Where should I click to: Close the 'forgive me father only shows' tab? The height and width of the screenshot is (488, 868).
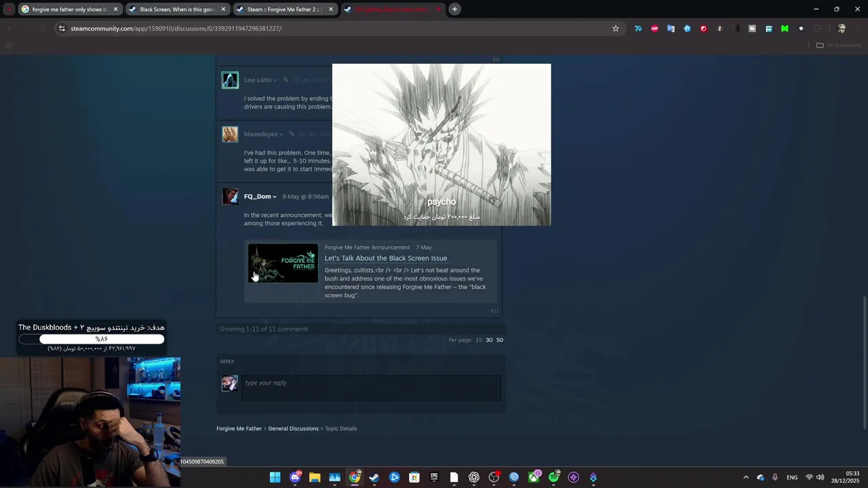(x=115, y=9)
